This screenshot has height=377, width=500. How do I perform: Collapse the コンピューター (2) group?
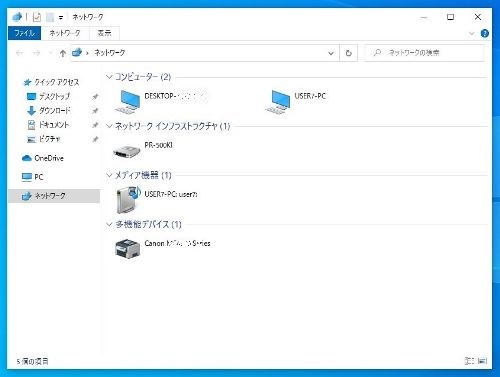click(109, 77)
